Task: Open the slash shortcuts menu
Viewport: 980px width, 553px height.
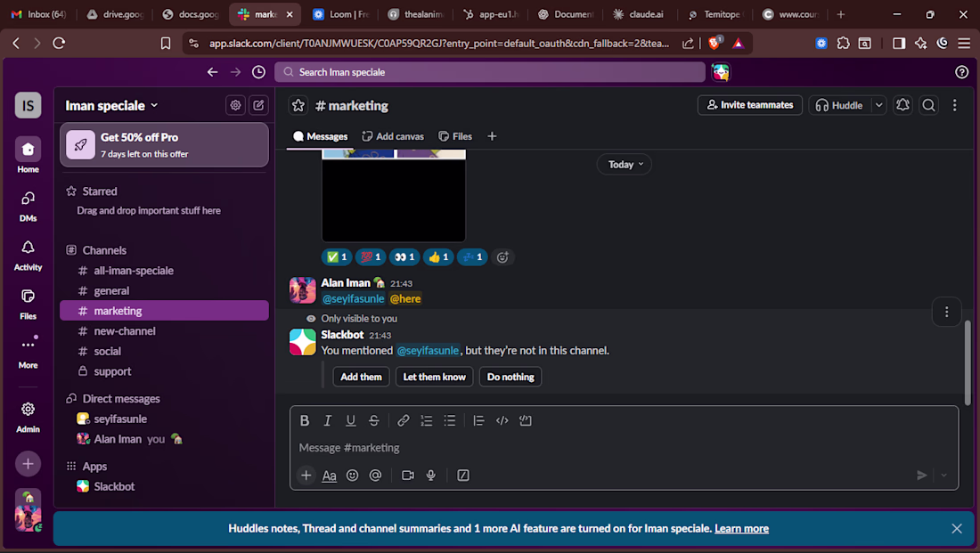Action: pyautogui.click(x=463, y=476)
